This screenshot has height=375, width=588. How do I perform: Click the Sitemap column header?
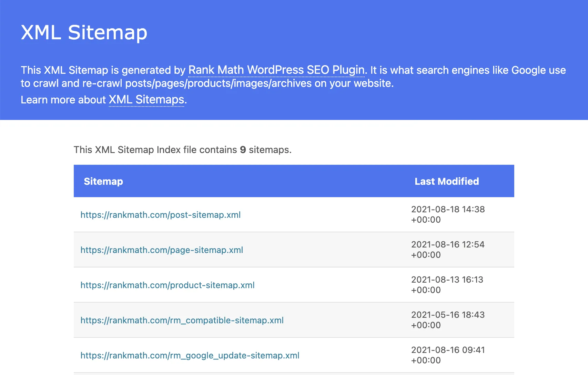click(103, 181)
